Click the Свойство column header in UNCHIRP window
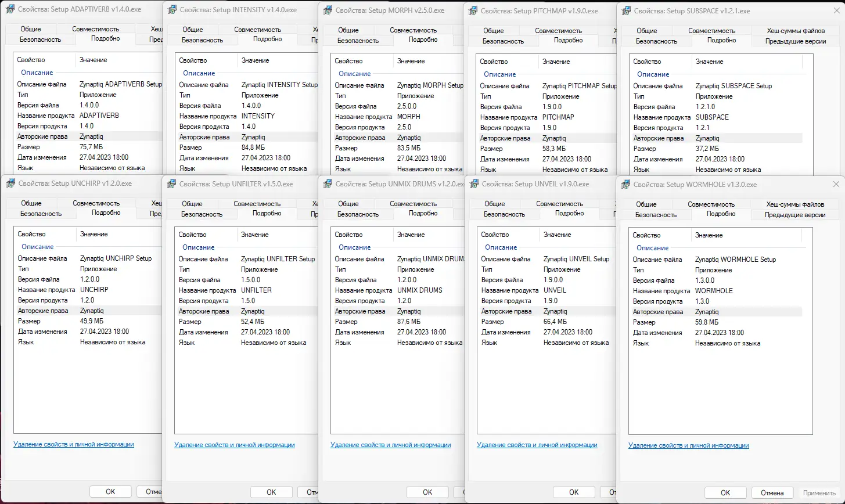The height and width of the screenshot is (504, 845). 45,234
